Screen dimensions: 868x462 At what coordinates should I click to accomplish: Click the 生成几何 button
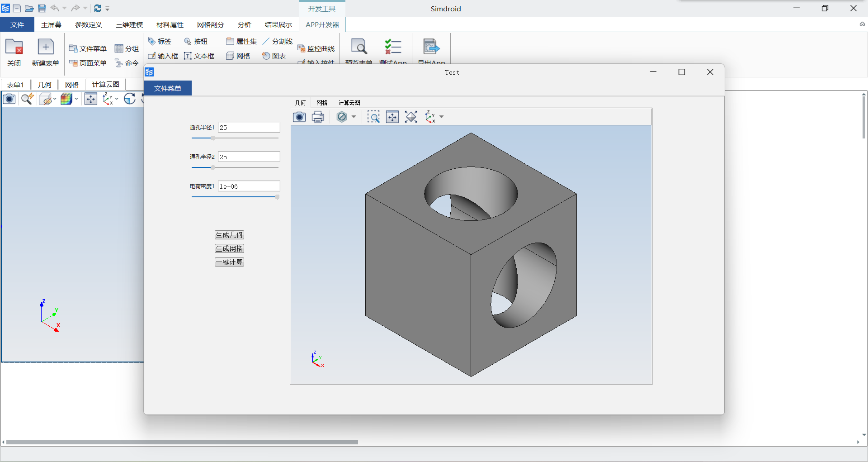(229, 235)
